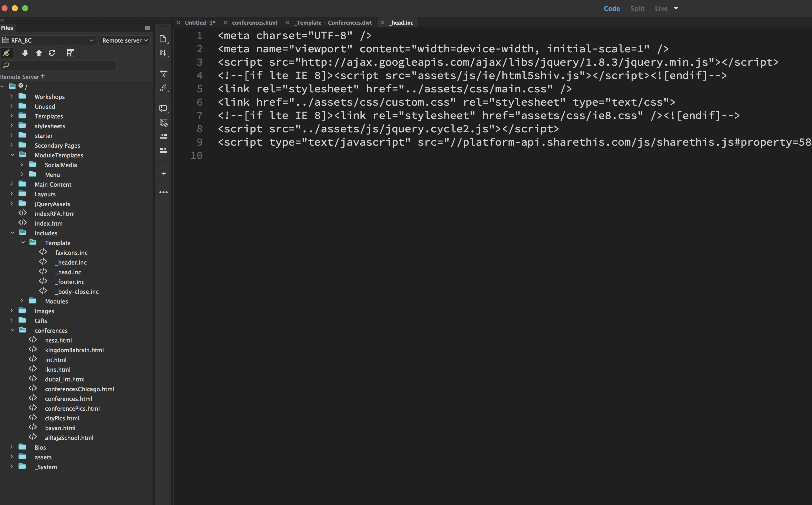812x505 pixels.
Task: Select _header.inc in the file tree
Action: click(71, 262)
